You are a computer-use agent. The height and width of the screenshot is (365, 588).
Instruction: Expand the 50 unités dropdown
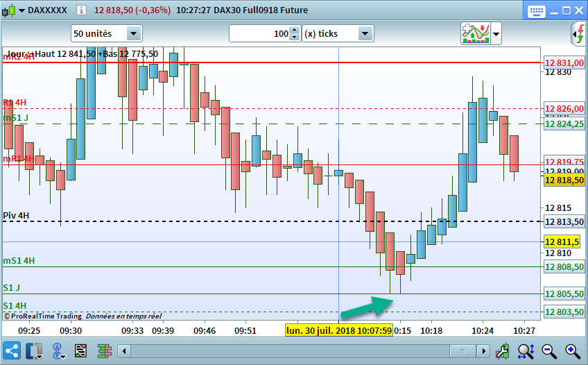point(134,34)
